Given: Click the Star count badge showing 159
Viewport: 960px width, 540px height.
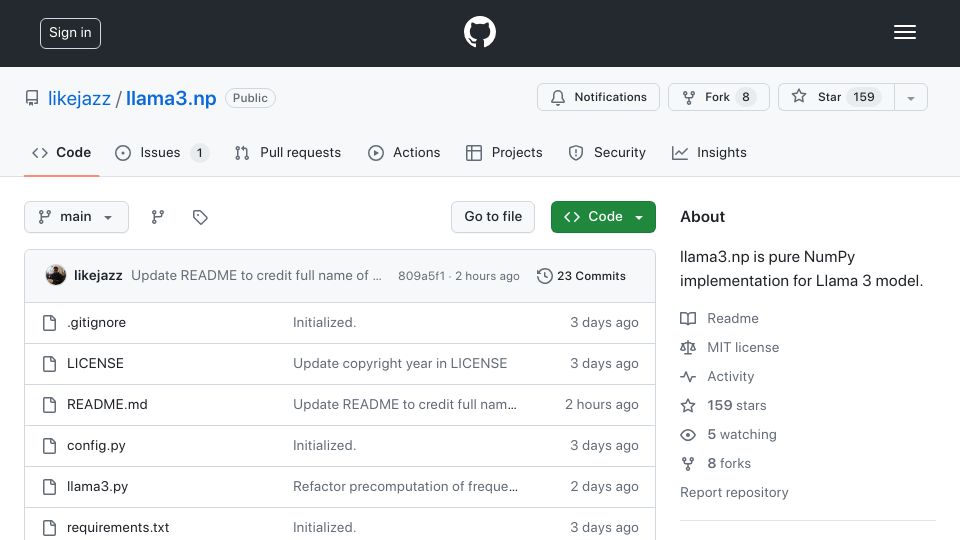Looking at the screenshot, I should click(x=864, y=97).
